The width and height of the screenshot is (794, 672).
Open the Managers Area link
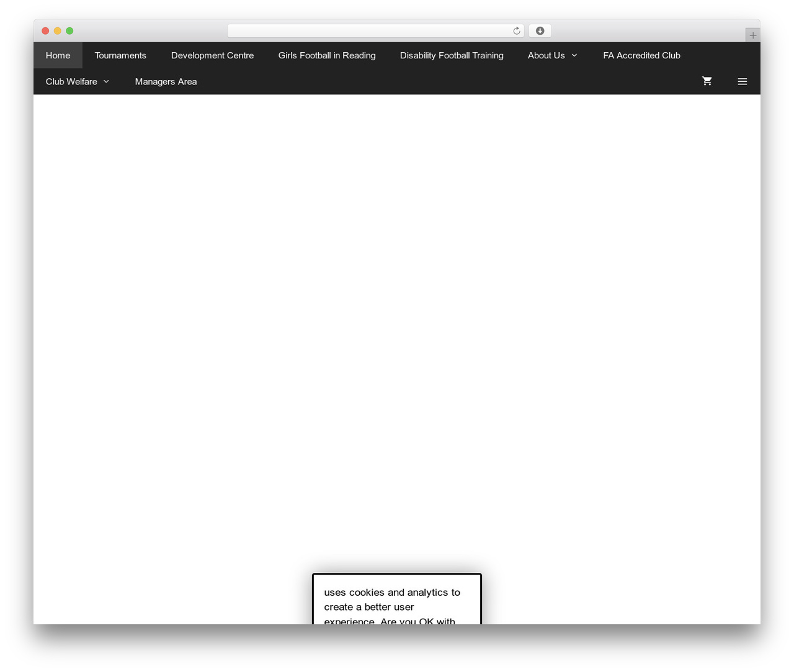(166, 81)
